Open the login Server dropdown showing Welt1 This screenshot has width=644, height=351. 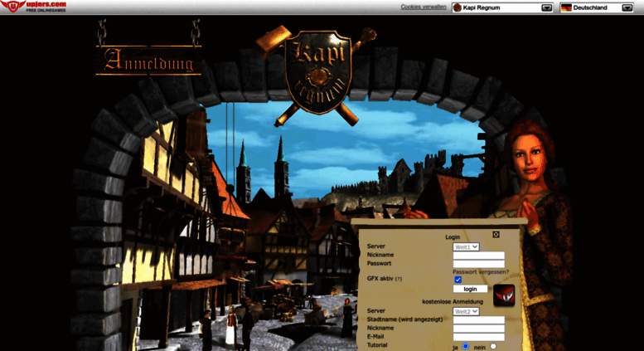(x=466, y=247)
